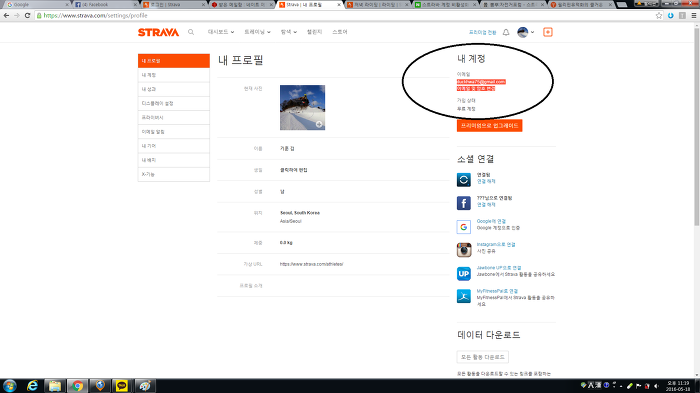
Task: Reload the page with the browser refresh icon
Action: pyautogui.click(x=27, y=15)
